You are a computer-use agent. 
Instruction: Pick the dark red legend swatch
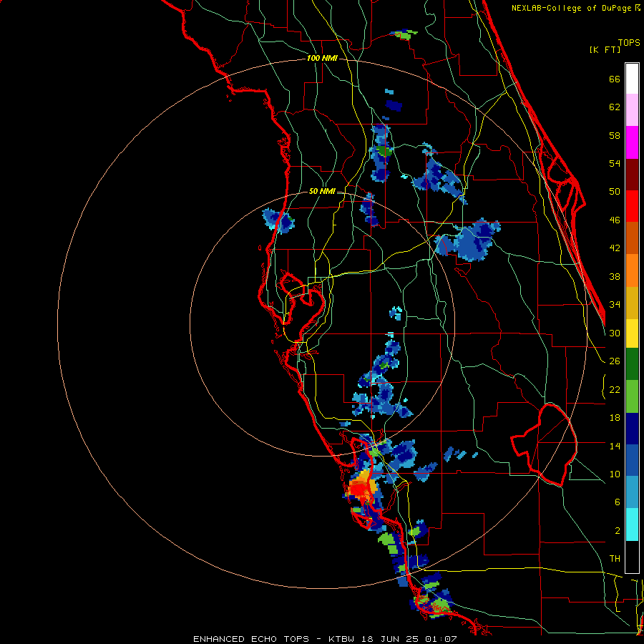point(632,174)
